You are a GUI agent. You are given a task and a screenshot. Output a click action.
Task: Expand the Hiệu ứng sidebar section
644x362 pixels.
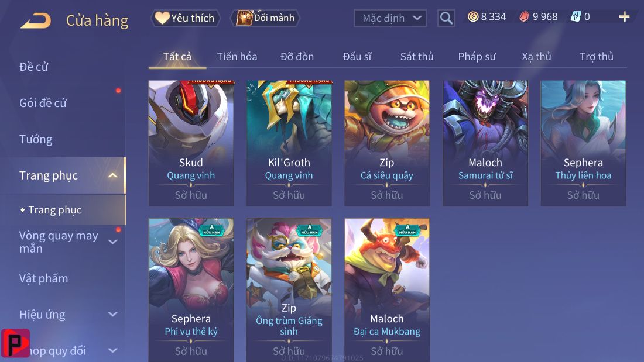click(x=113, y=315)
